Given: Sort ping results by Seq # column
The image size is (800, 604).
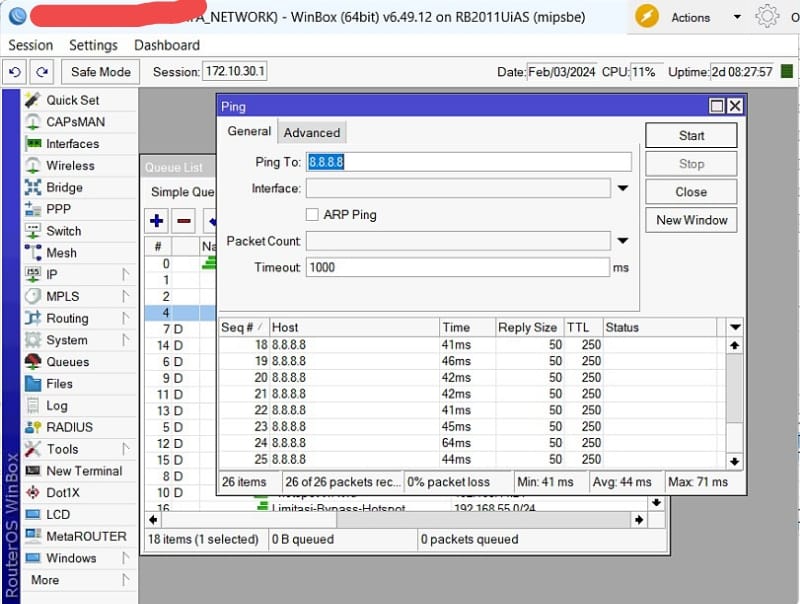Looking at the screenshot, I should [x=243, y=328].
